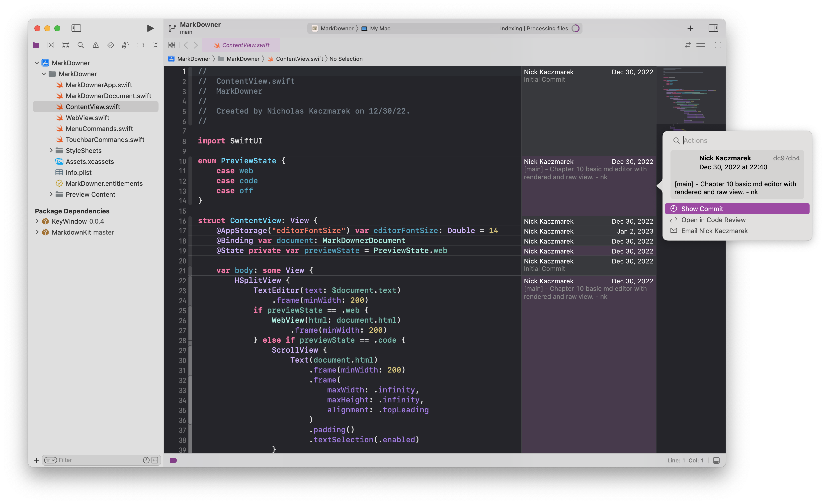Select the ContentView.swift editor tab
This screenshot has width=830, height=504.
pos(241,45)
